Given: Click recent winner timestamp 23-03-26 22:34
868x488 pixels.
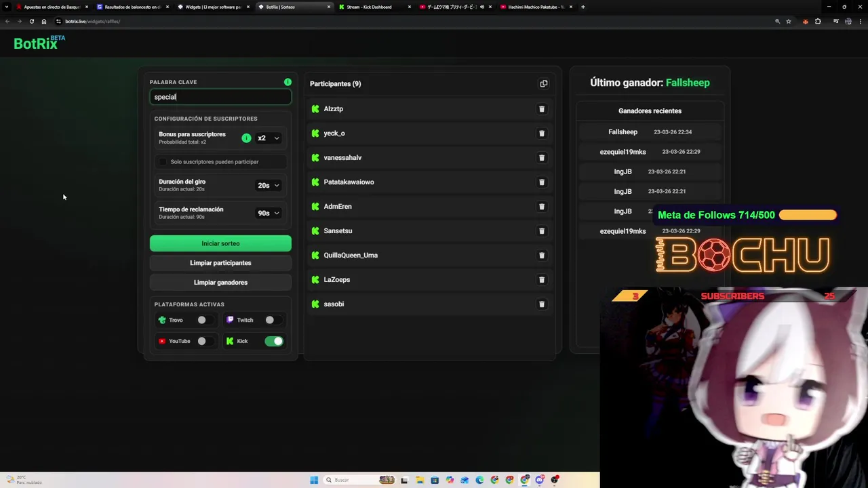Looking at the screenshot, I should 673,132.
